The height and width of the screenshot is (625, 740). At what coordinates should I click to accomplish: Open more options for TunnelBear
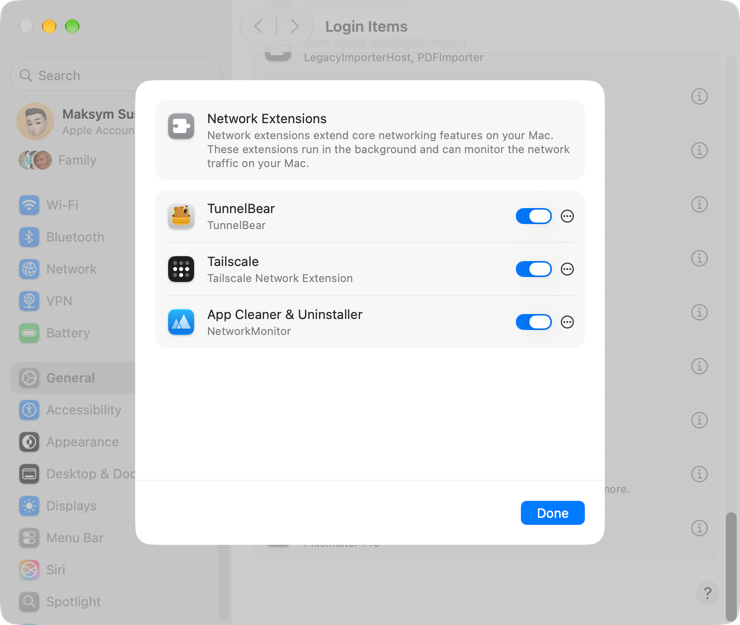tap(567, 216)
